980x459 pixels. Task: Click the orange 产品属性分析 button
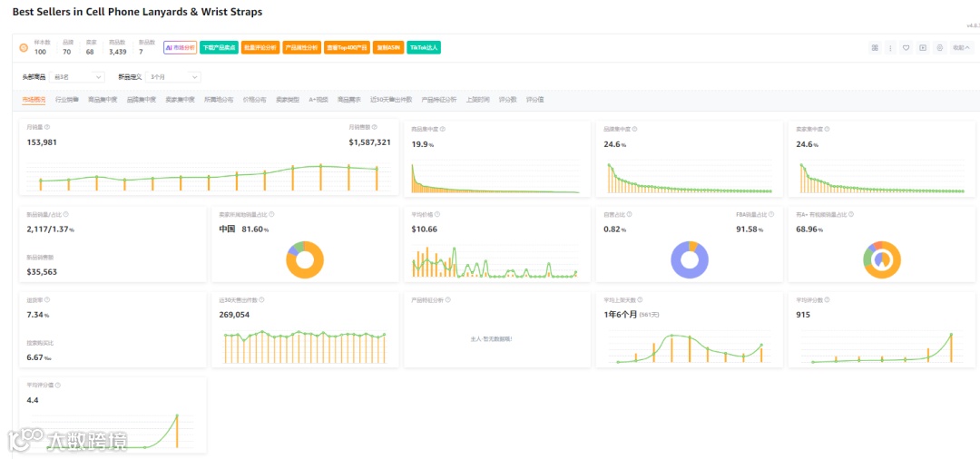pos(301,47)
